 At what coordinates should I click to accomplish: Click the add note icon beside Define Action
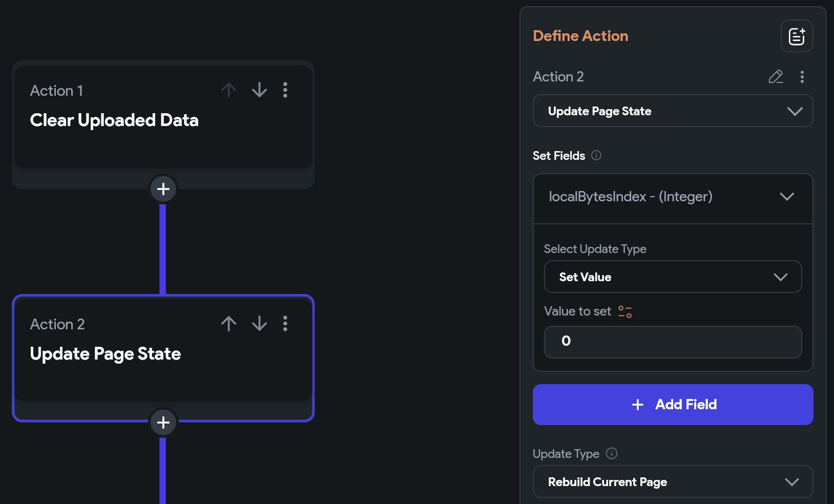tap(797, 36)
